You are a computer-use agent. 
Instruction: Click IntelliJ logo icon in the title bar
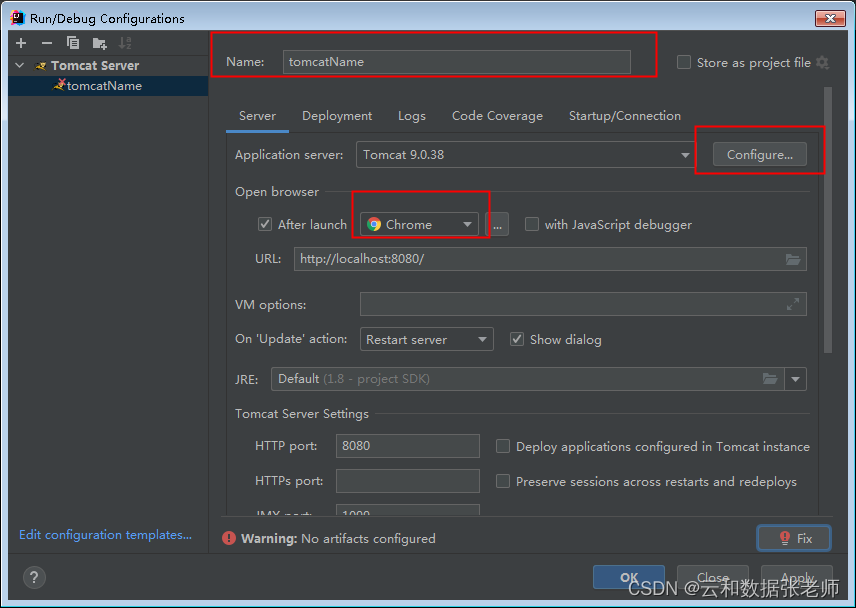tap(17, 18)
